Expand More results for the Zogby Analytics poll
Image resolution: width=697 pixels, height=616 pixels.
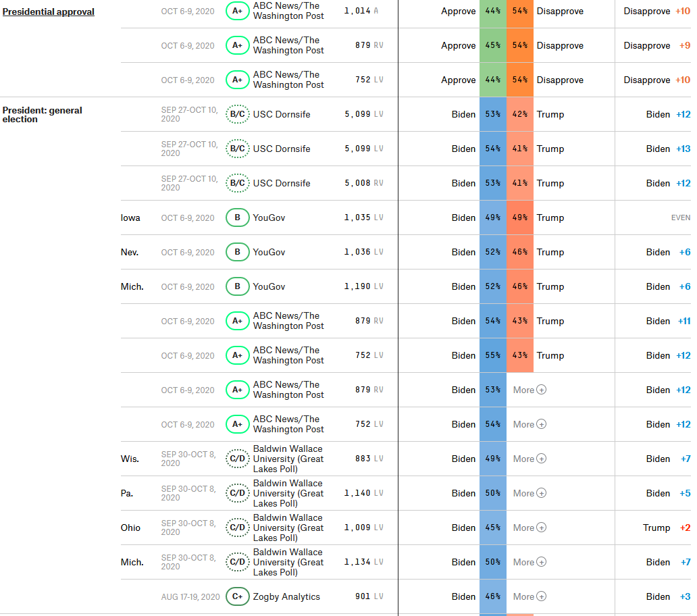point(530,596)
